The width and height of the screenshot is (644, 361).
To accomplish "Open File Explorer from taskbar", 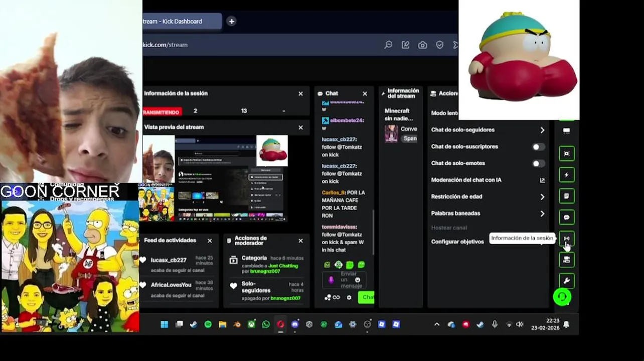I will (222, 324).
